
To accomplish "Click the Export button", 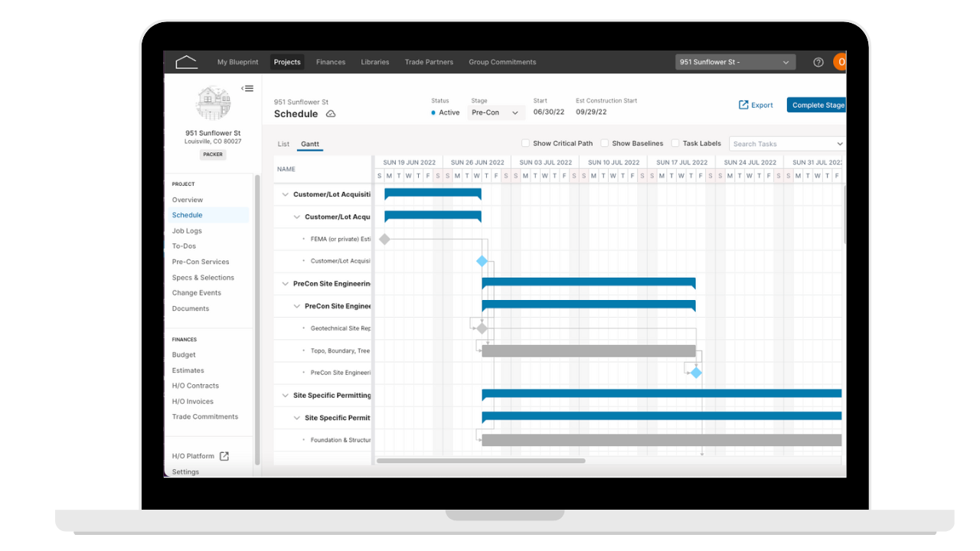I will (x=756, y=105).
